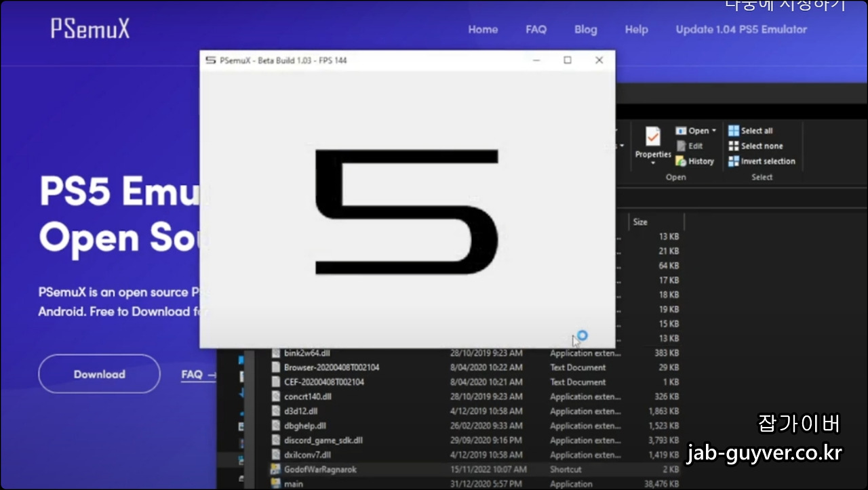
Task: Select the bink2w64.dll file icon
Action: [275, 353]
